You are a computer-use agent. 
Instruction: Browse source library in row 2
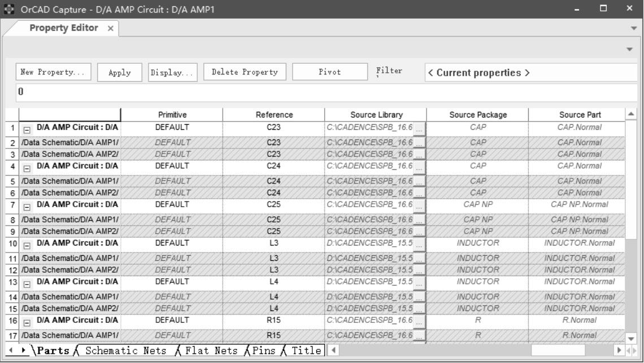[x=419, y=142]
